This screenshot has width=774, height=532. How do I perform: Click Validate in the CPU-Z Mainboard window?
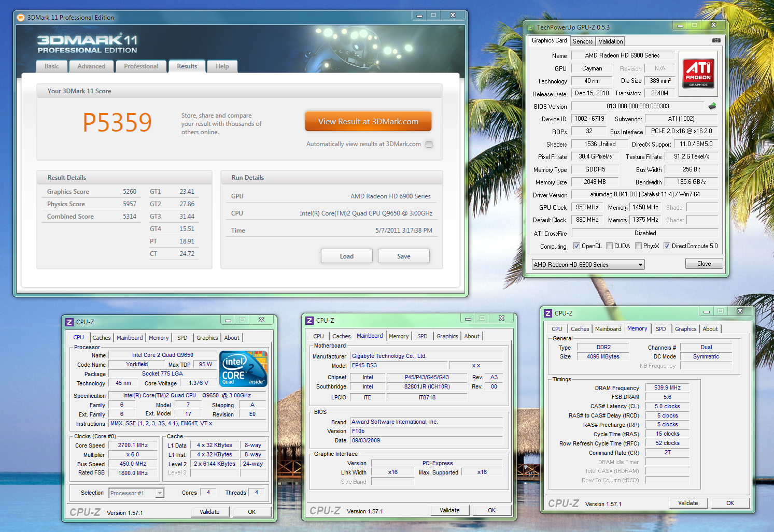pyautogui.click(x=449, y=510)
